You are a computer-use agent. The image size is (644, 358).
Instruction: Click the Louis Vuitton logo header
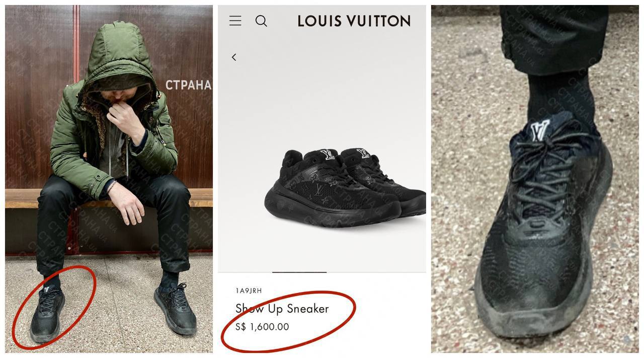point(354,21)
